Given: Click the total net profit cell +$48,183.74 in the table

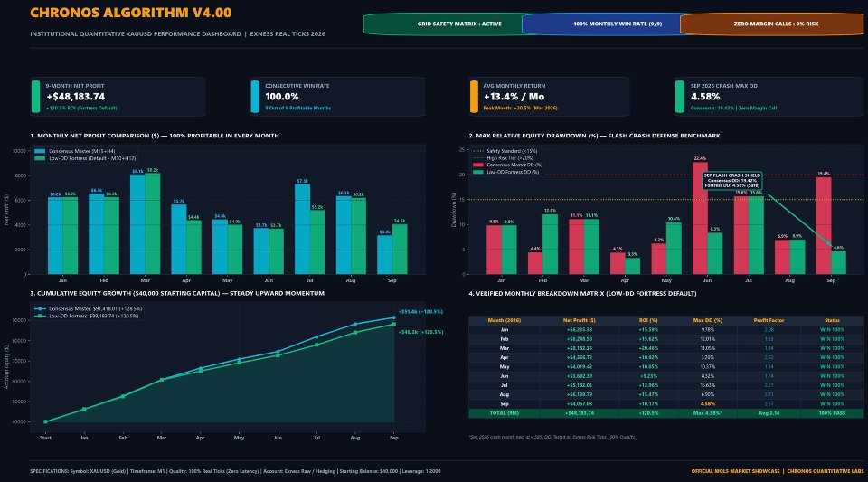Looking at the screenshot, I should tap(579, 413).
